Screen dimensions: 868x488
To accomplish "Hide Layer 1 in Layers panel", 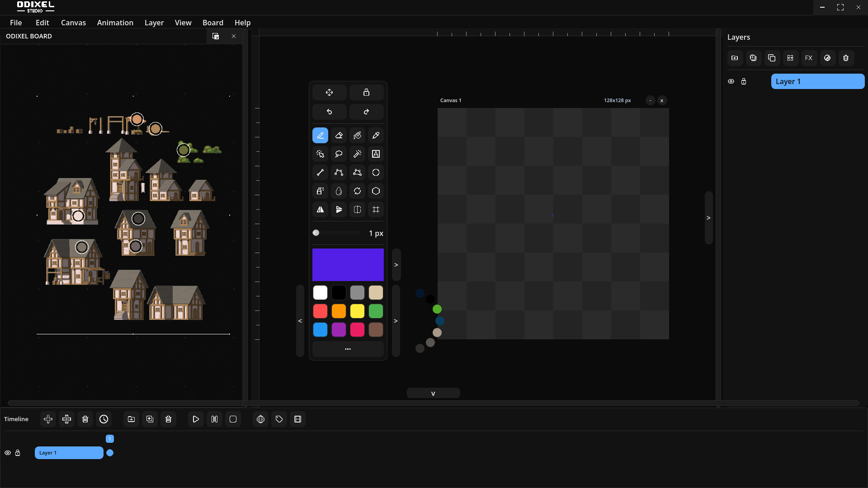I will tap(731, 81).
